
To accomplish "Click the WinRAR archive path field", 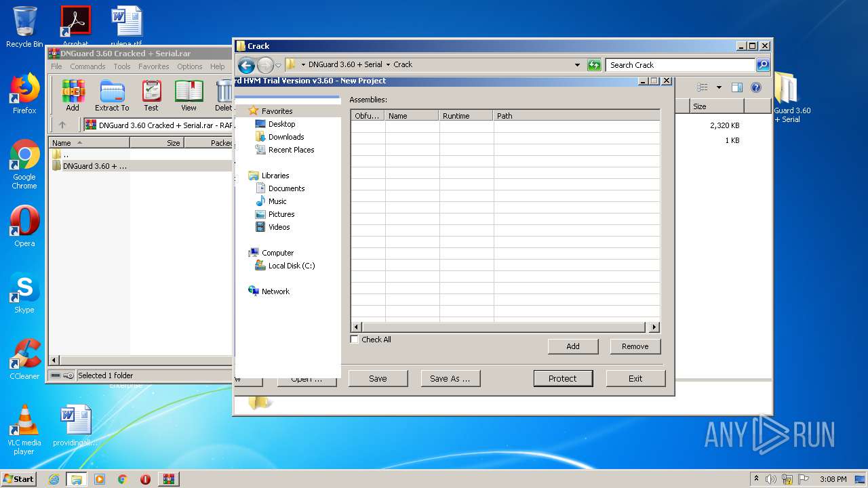I will tap(158, 125).
